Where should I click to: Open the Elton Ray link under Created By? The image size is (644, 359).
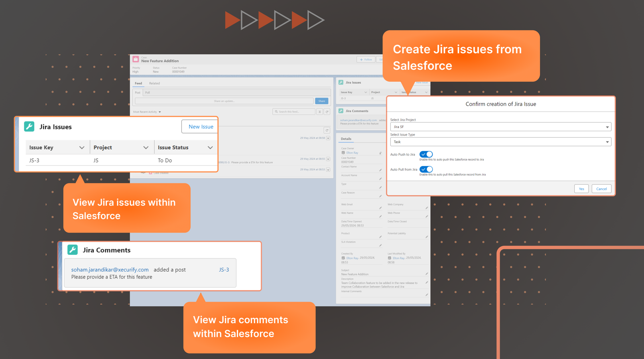352,258
